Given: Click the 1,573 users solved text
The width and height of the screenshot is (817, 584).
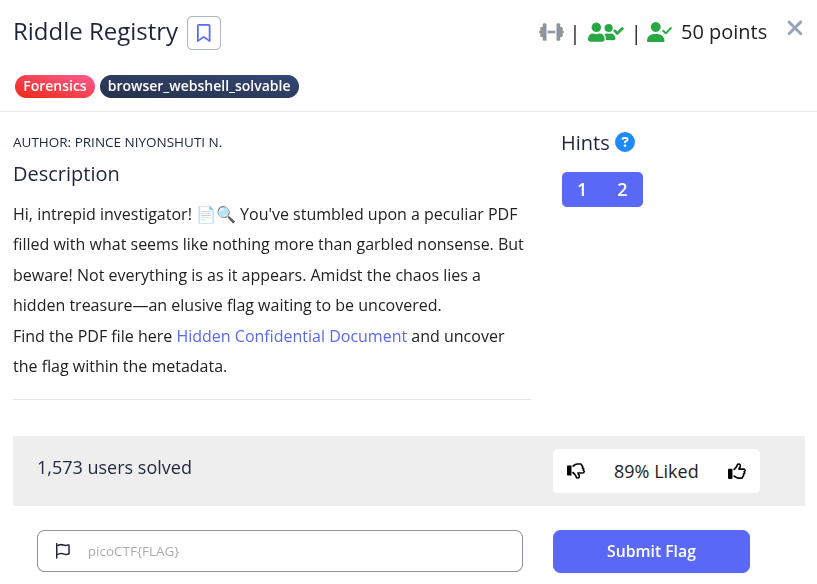Looking at the screenshot, I should click(114, 467).
